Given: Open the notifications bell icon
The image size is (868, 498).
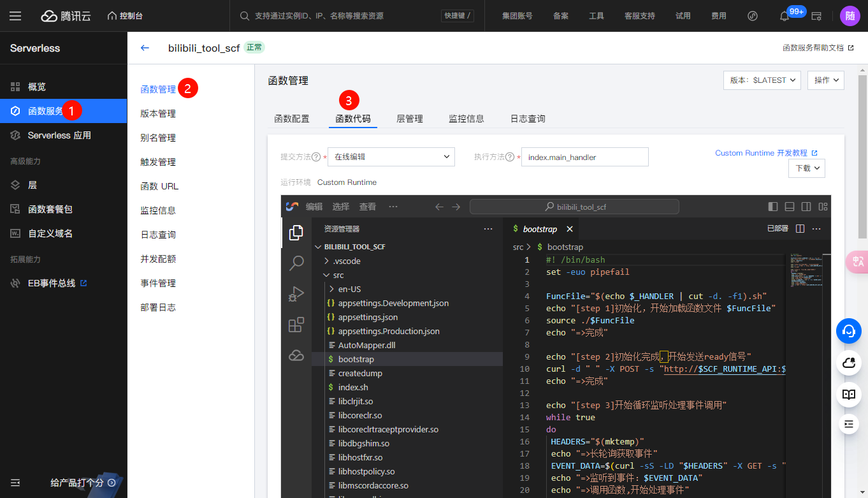Looking at the screenshot, I should (785, 16).
